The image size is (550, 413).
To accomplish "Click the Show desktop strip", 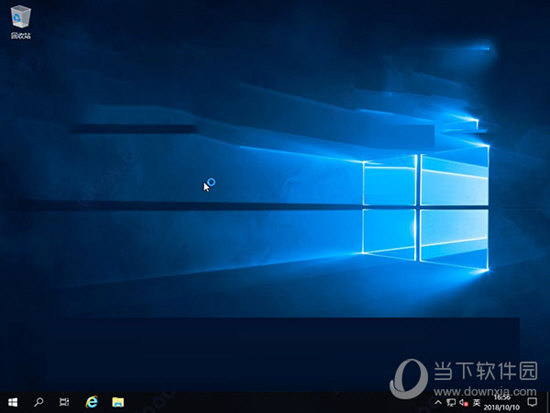I will (x=548, y=402).
